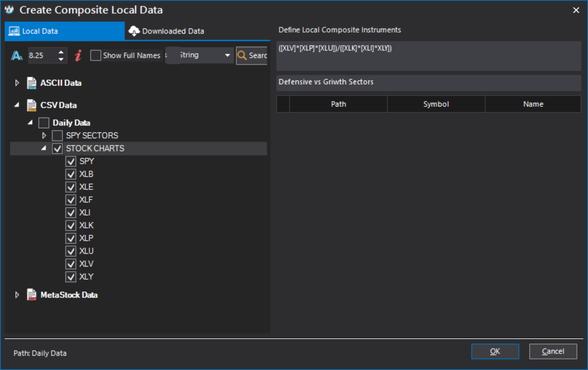
Task: Uncheck the STOCK CHARTS checkbox
Action: pyautogui.click(x=57, y=149)
